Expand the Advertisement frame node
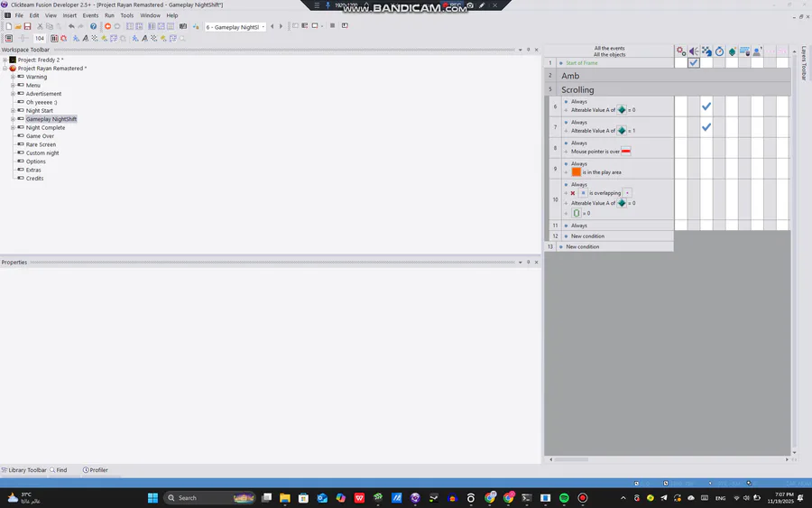The width and height of the screenshot is (812, 508). 13,94
